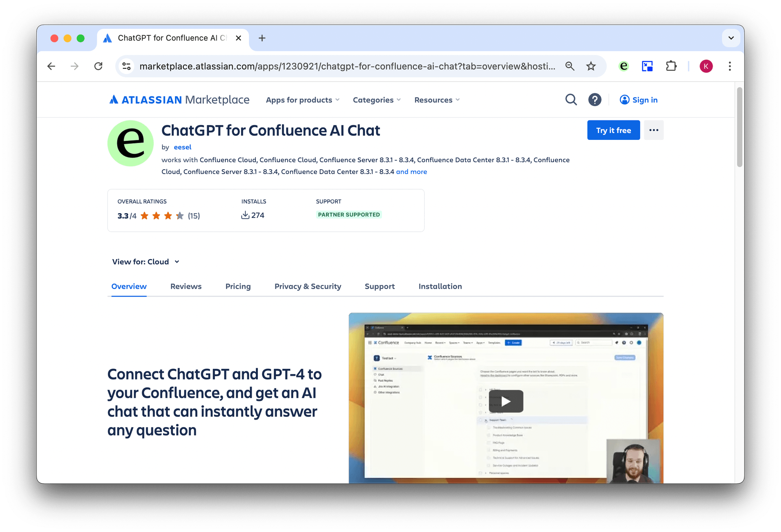Expand the tab search dropdown arrow

click(731, 38)
